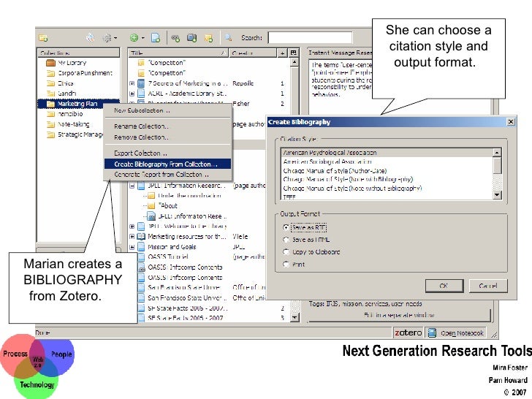Click Cancel in Create Bibliography dialog
Screen dimensions: 532x399
coord(488,286)
